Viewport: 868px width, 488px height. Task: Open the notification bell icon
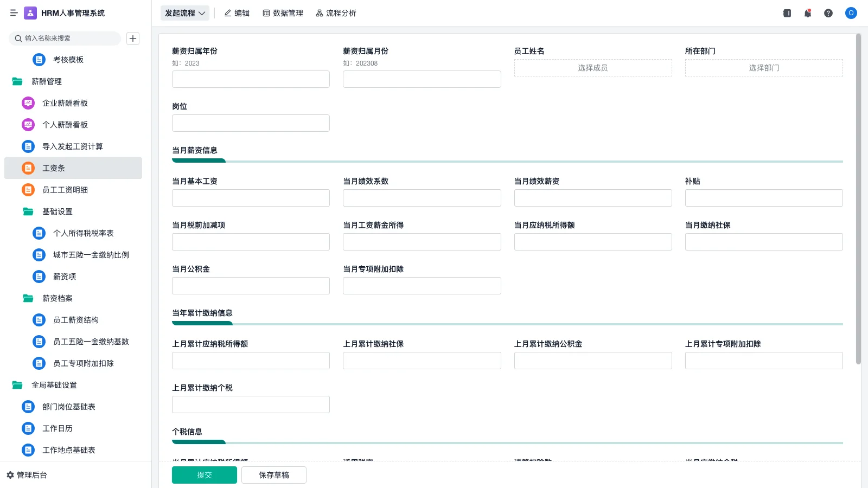808,13
